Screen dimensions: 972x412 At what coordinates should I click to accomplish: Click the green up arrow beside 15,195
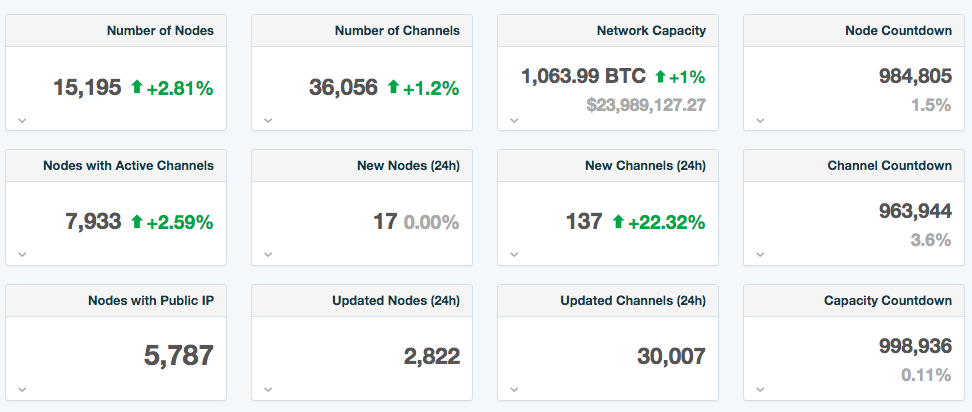[137, 88]
